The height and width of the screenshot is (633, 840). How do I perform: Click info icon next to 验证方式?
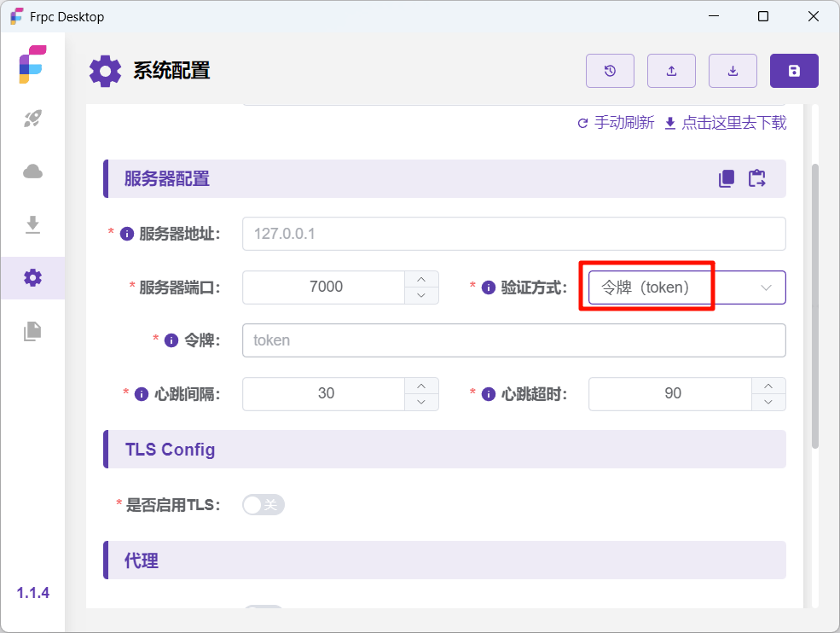[489, 287]
